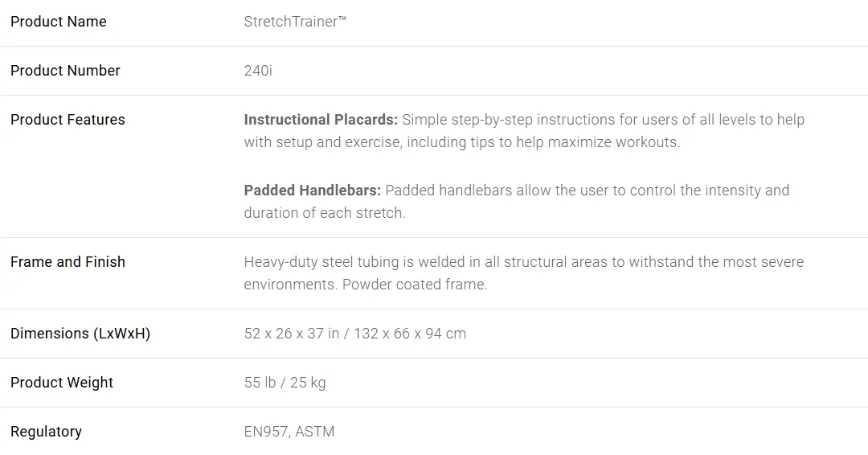
Task: Click the Padded Handlebars bold heading
Action: (x=312, y=191)
